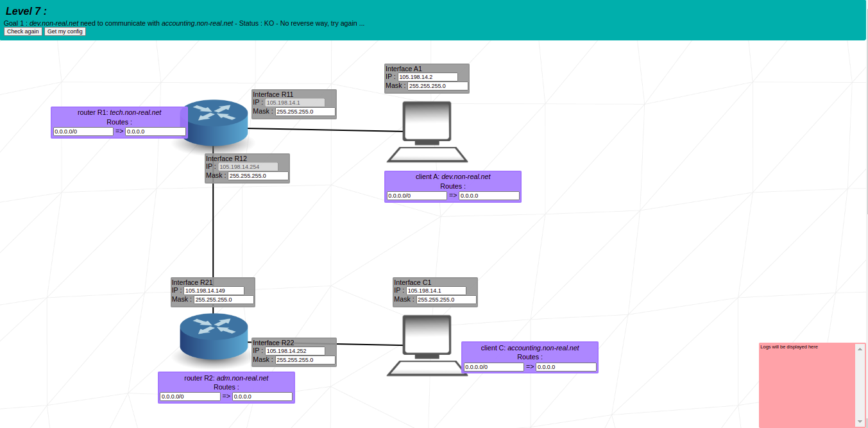Edit Interface R12 Mask field
This screenshot has height=428, width=868.
pyautogui.click(x=259, y=176)
